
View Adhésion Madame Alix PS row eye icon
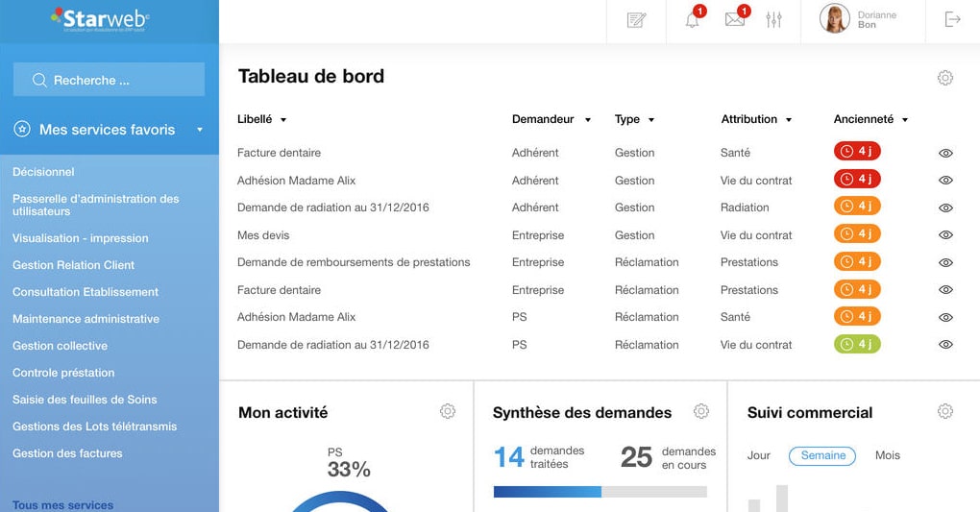tap(945, 317)
